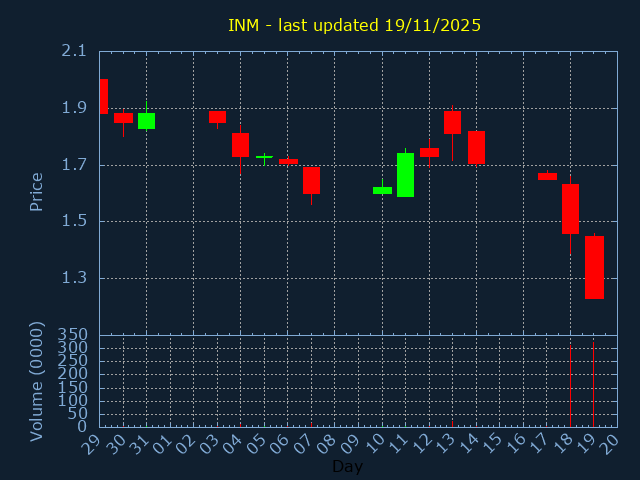The height and width of the screenshot is (480, 640).
Task: Click the 'Day' axis title
Action: pyautogui.click(x=347, y=467)
